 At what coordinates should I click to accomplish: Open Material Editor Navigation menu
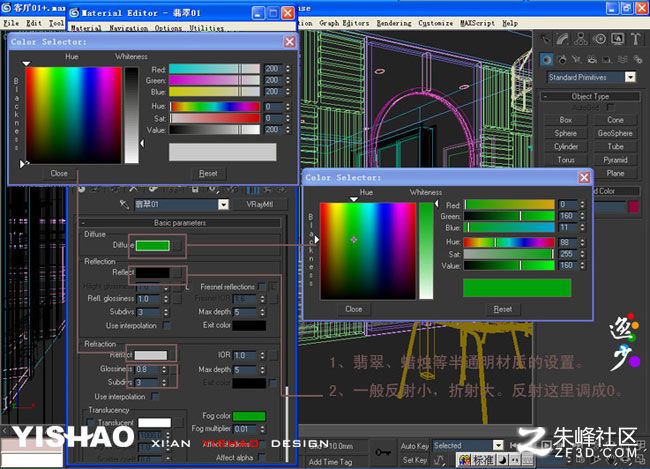click(x=128, y=28)
